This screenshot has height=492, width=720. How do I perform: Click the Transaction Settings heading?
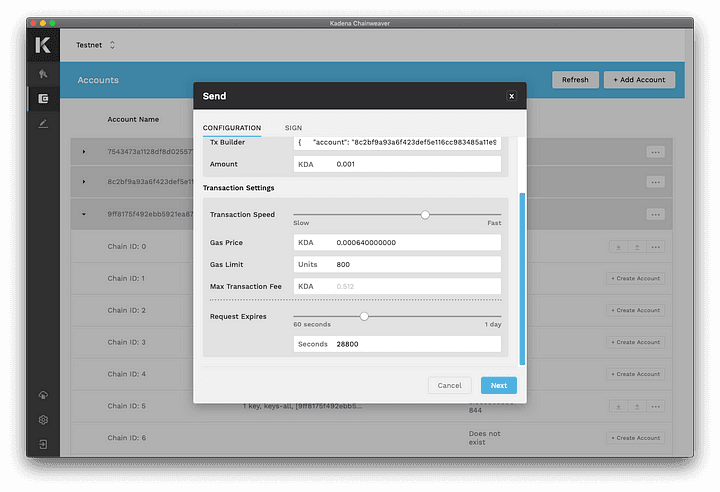coord(238,188)
